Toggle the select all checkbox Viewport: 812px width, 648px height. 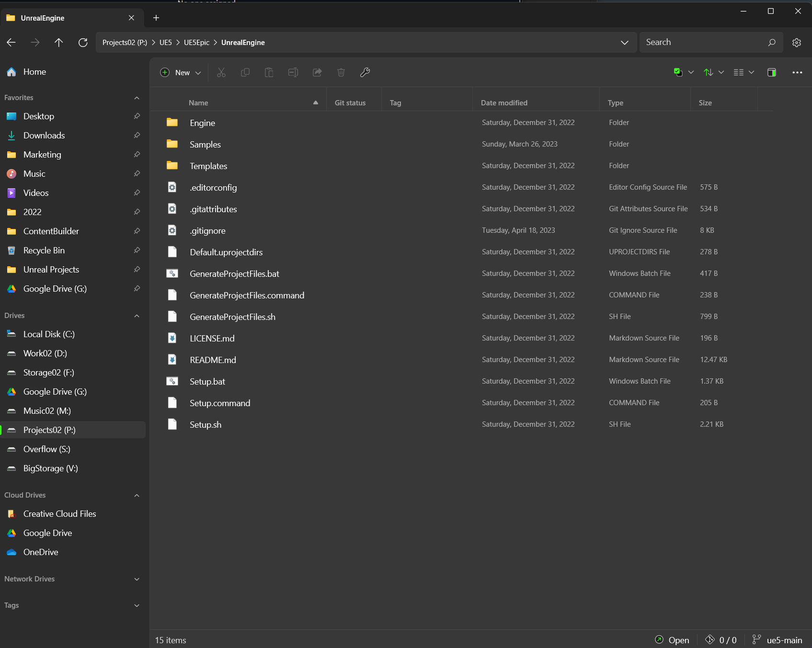[x=678, y=72]
